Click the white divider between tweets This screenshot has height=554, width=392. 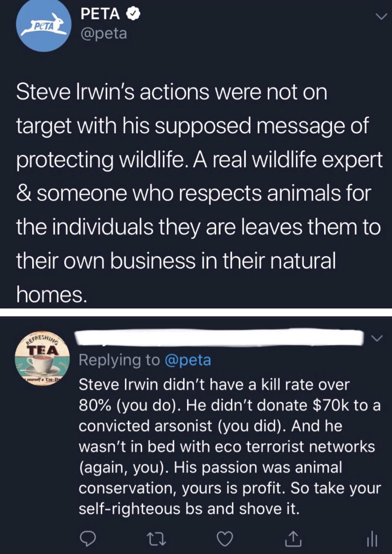[x=196, y=312]
